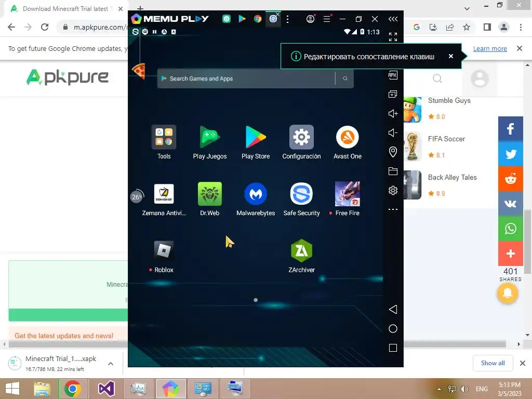Share page on Reddit
The image size is (532, 399).
pos(510,179)
